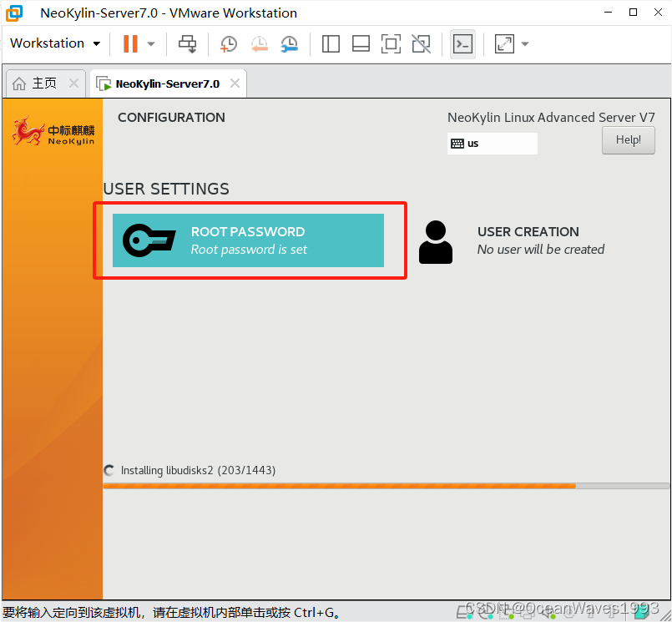The height and width of the screenshot is (622, 672).
Task: Expand the power options dropdown arrow
Action: coord(151,43)
